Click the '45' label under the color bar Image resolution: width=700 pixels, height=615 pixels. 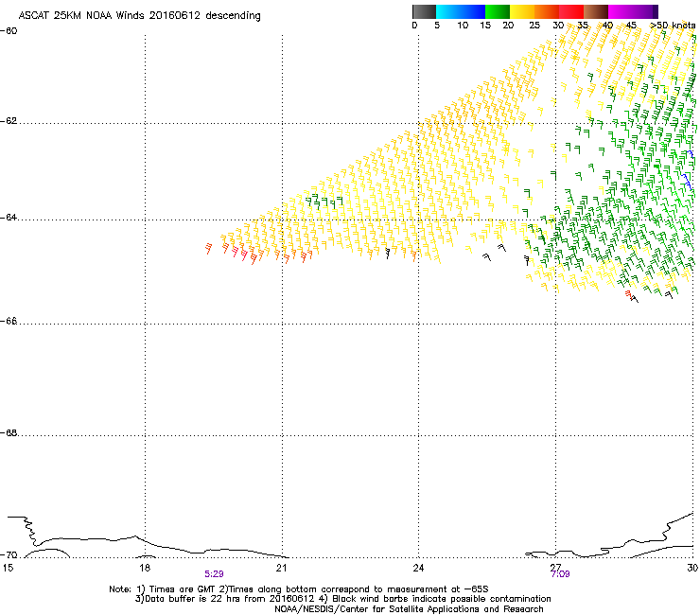tap(631, 26)
